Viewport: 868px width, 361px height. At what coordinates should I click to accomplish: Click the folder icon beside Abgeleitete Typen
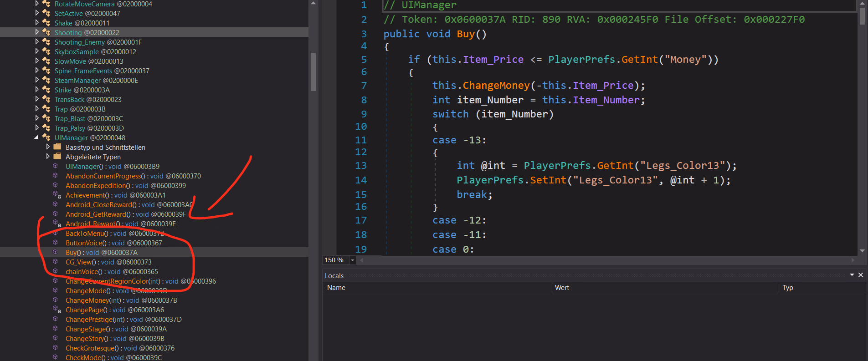pos(57,157)
